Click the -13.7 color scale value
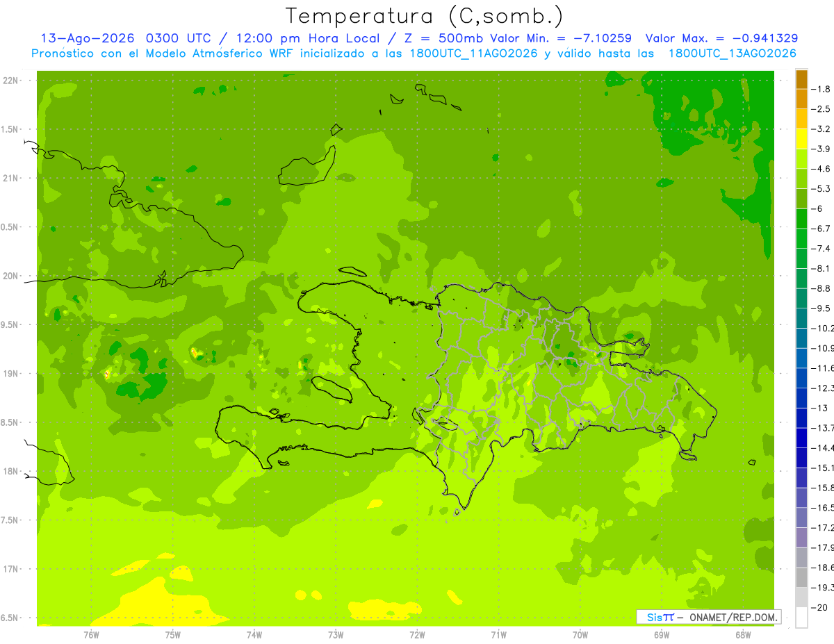 coord(822,428)
